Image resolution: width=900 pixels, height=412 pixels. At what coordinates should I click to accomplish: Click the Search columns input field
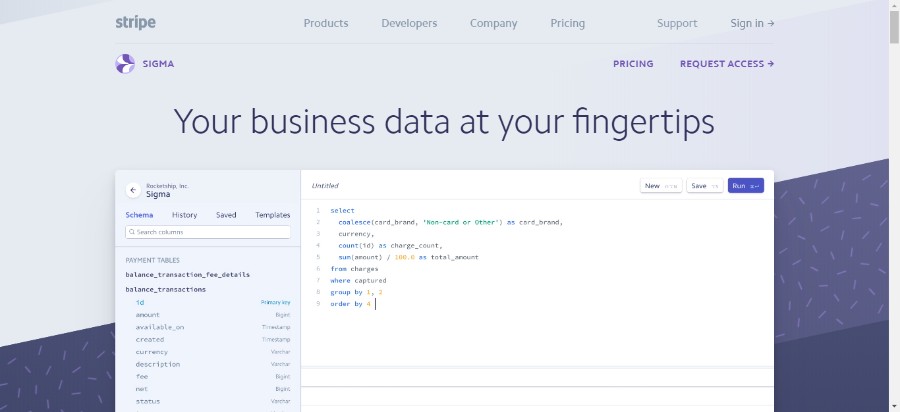tap(212, 232)
